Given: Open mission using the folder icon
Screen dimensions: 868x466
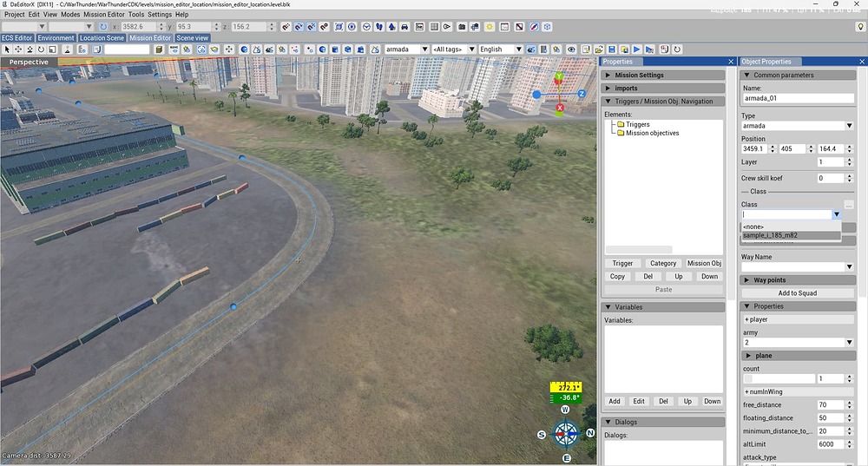Looking at the screenshot, I should coord(598,49).
